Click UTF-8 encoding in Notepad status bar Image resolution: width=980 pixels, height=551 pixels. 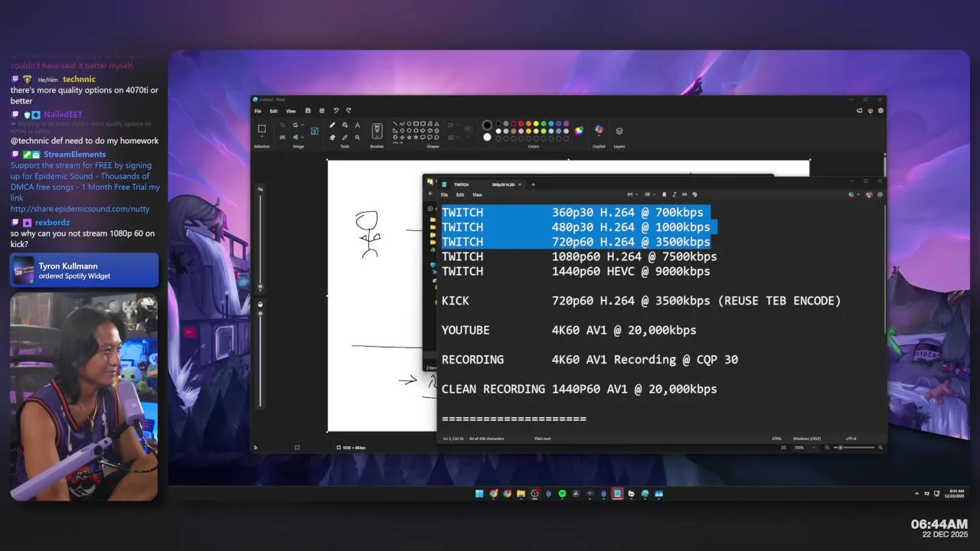(851, 439)
